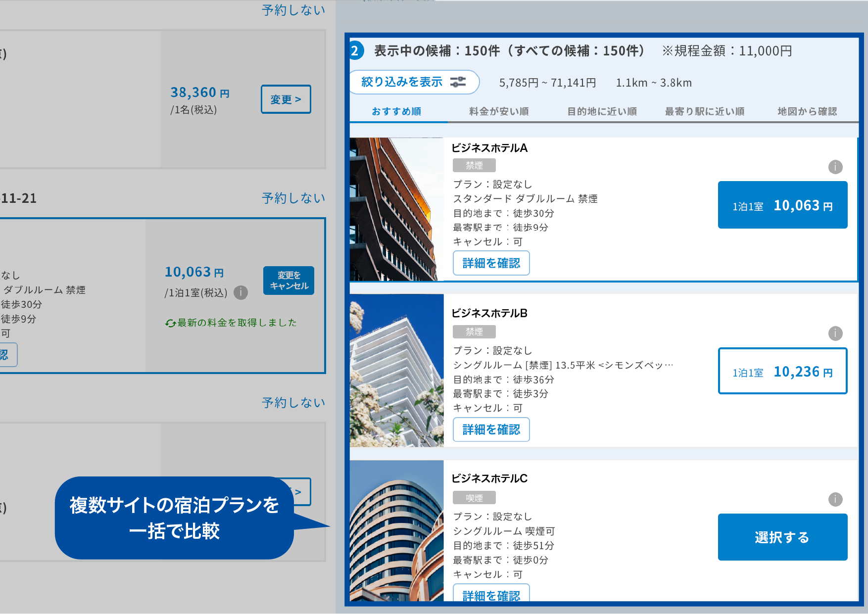The width and height of the screenshot is (868, 614).
Task: Select the 目的地に近い順 sort tab
Action: tap(602, 111)
